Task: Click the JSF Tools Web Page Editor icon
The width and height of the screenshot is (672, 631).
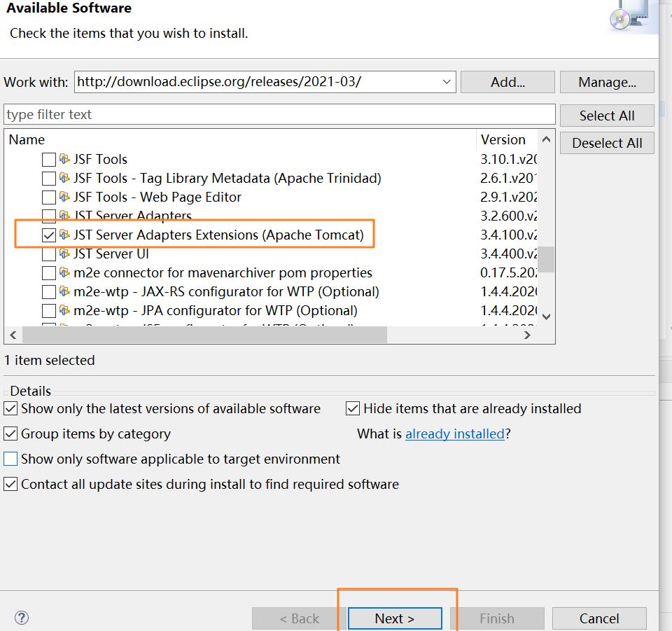Action: (63, 197)
